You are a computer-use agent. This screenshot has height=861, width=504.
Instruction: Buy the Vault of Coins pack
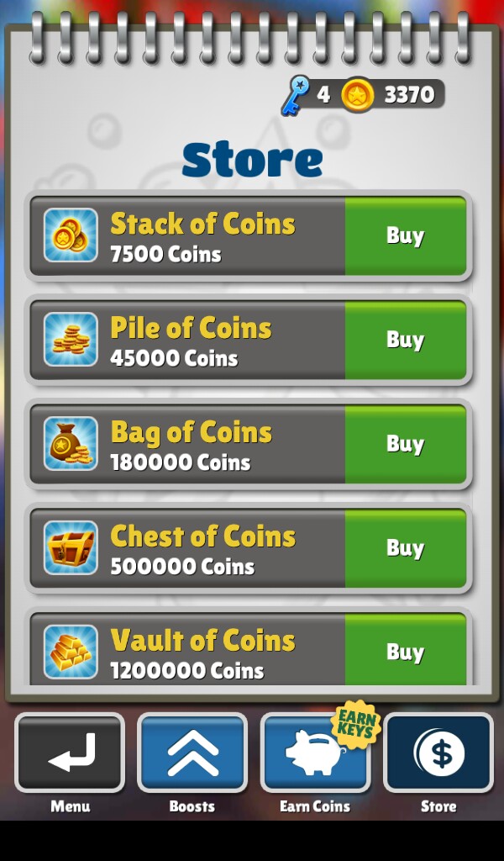[x=405, y=650]
